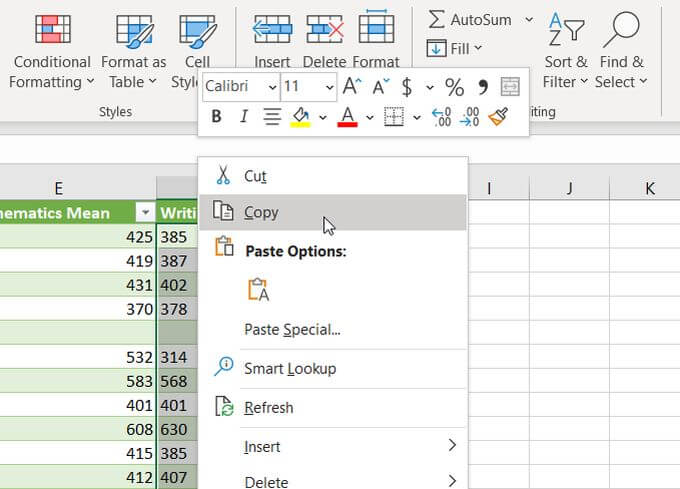The width and height of the screenshot is (680, 489).
Task: Expand AutoSum dropdown arrow
Action: coord(529,20)
